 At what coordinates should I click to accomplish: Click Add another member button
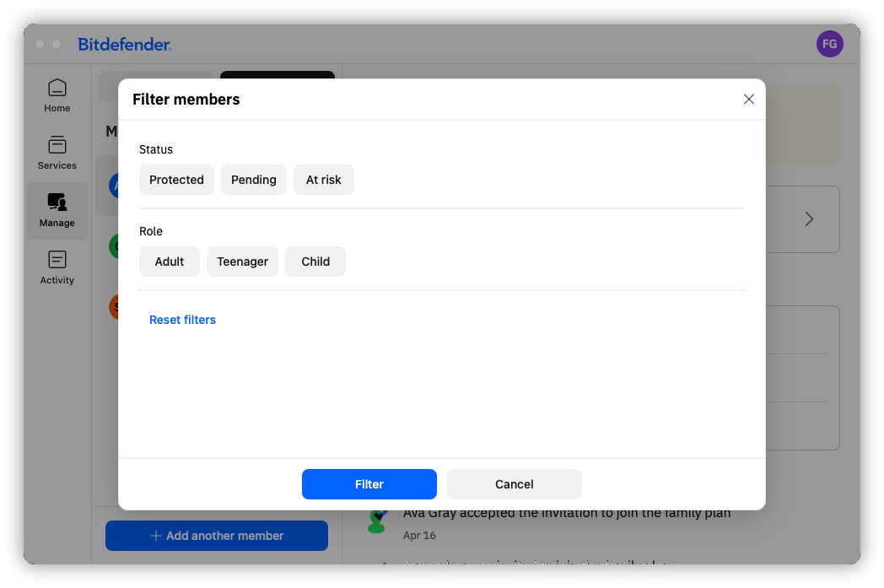click(x=217, y=536)
